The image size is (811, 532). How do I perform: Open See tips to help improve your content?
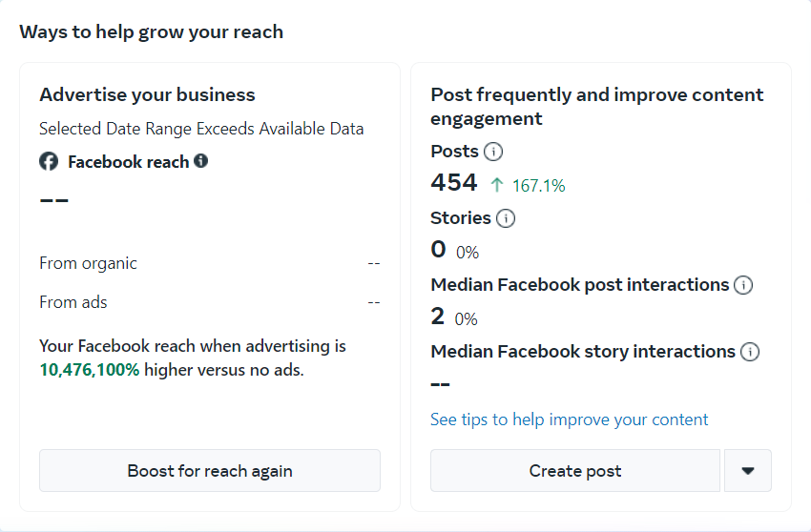click(x=570, y=419)
